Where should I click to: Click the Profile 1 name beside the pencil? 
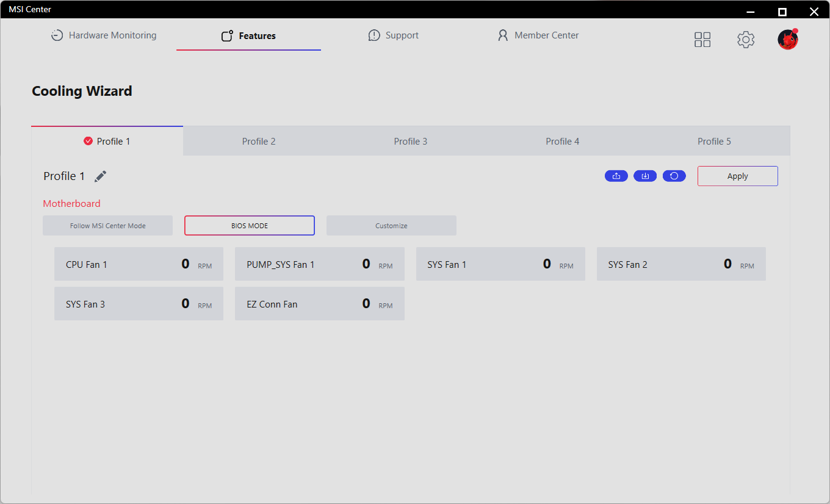click(64, 176)
